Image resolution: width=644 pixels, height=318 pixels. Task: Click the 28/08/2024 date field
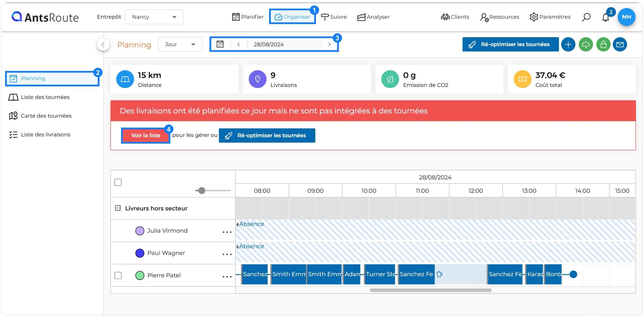click(x=284, y=44)
